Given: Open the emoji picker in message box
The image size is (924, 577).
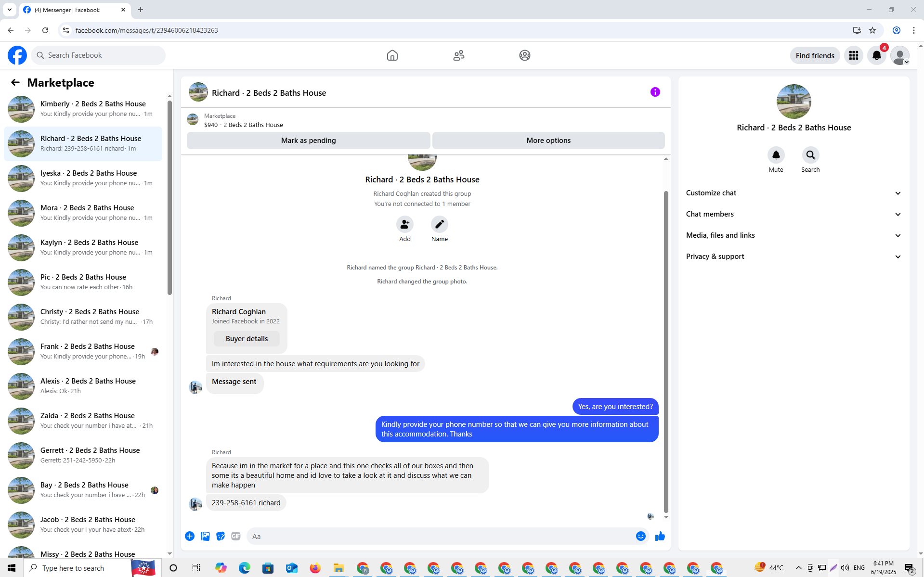Looking at the screenshot, I should point(640,536).
